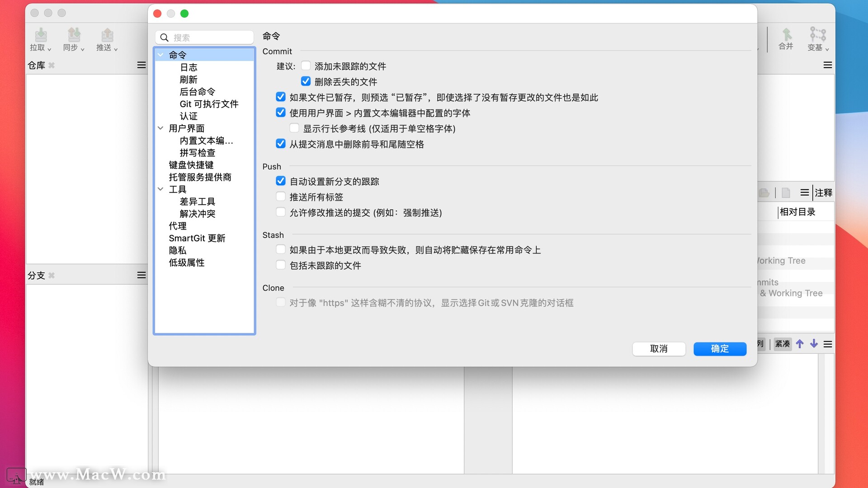868x488 pixels.
Task: Select 后台命令 in preferences tree
Action: (198, 92)
